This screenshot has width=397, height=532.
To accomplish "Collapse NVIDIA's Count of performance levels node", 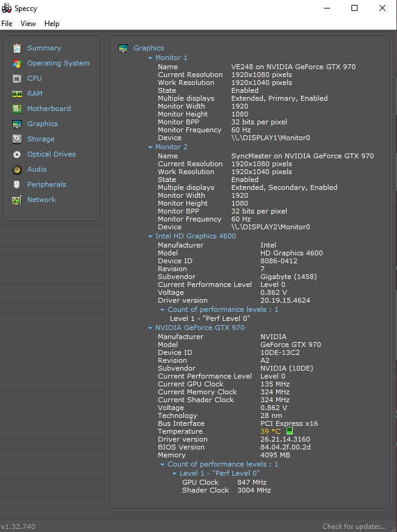I will (162, 465).
